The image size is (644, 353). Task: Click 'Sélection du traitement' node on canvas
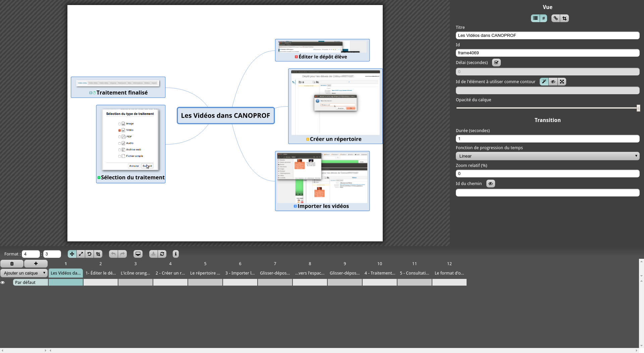coord(131,144)
